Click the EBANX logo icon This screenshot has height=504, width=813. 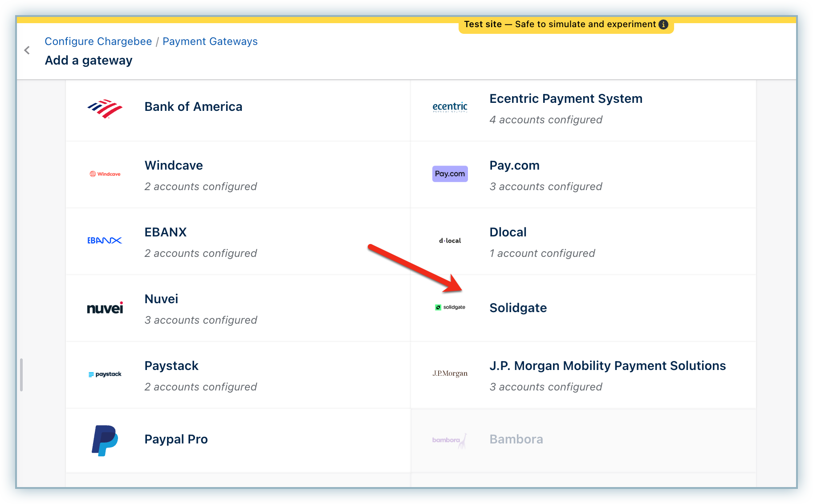pos(105,240)
